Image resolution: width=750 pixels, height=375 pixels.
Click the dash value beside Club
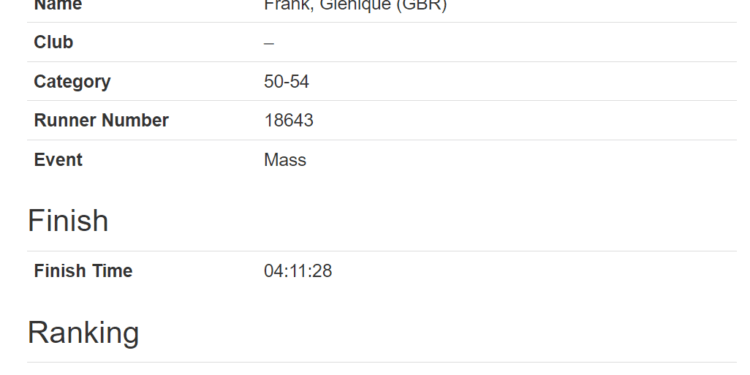[x=269, y=43]
